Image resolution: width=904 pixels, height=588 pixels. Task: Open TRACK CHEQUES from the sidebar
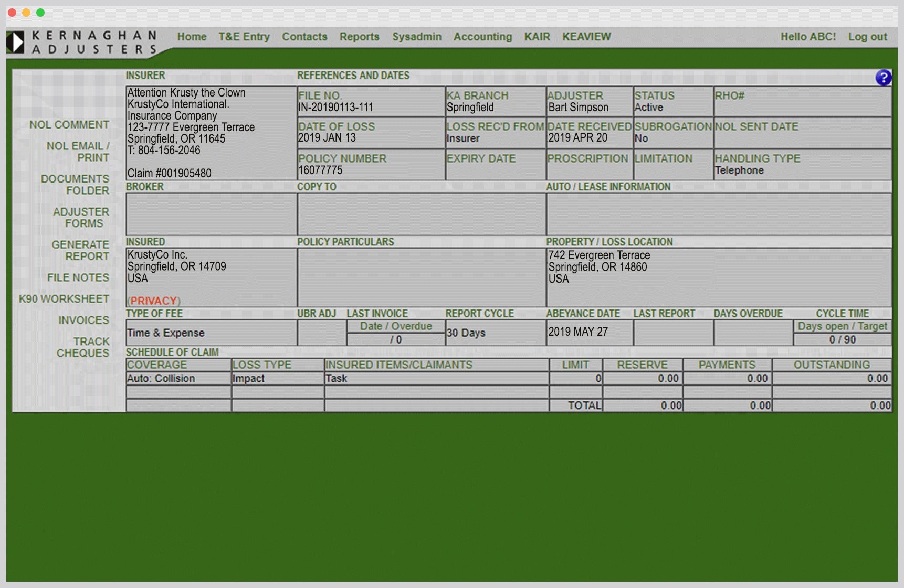click(83, 347)
